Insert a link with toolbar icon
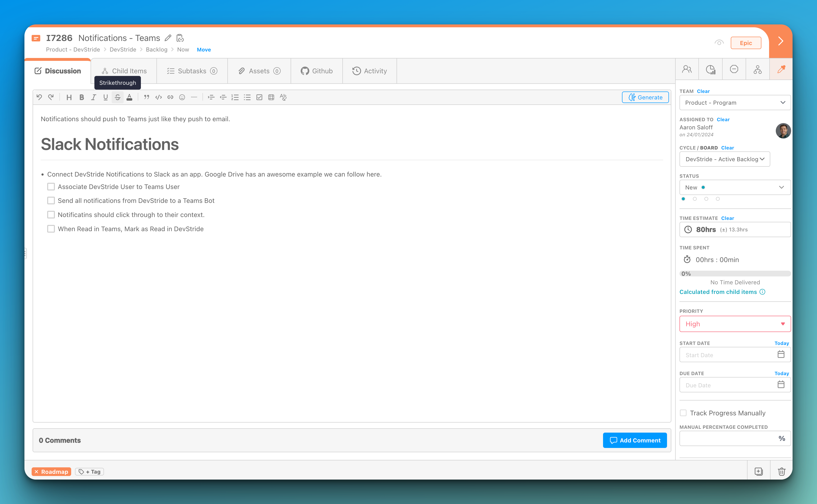The image size is (817, 504). pyautogui.click(x=170, y=97)
